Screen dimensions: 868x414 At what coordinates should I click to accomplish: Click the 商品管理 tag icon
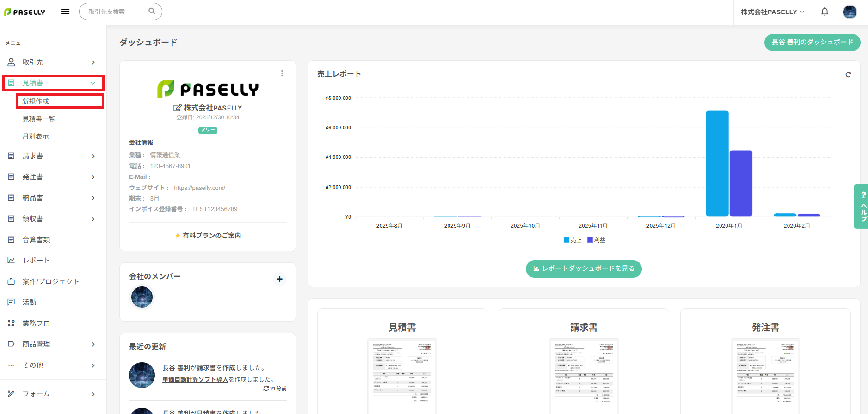pyautogui.click(x=11, y=344)
